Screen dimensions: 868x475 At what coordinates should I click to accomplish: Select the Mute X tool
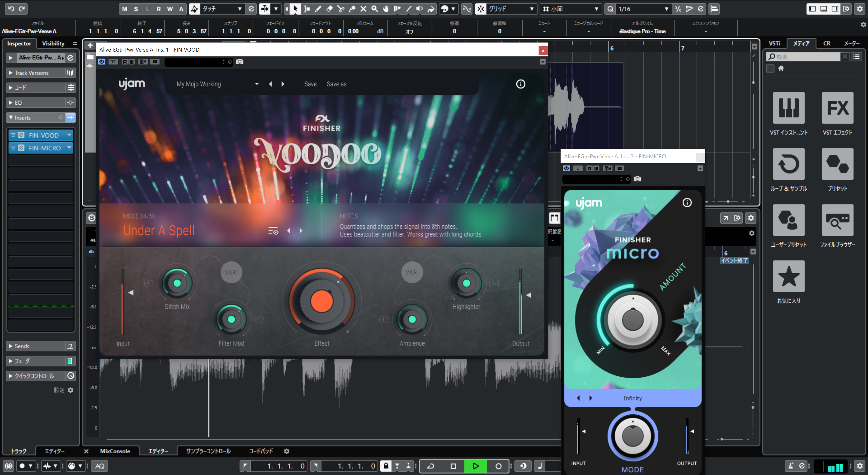363,9
